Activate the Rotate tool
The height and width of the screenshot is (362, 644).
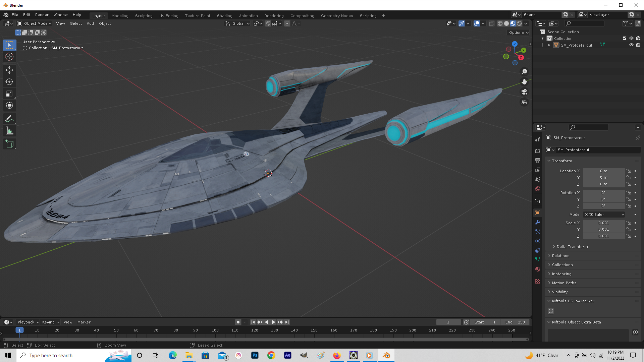[x=9, y=82]
